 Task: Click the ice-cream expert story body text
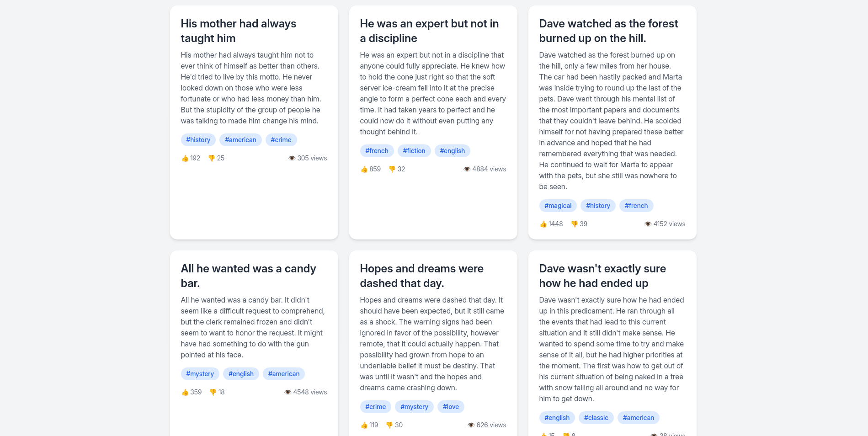pos(433,93)
